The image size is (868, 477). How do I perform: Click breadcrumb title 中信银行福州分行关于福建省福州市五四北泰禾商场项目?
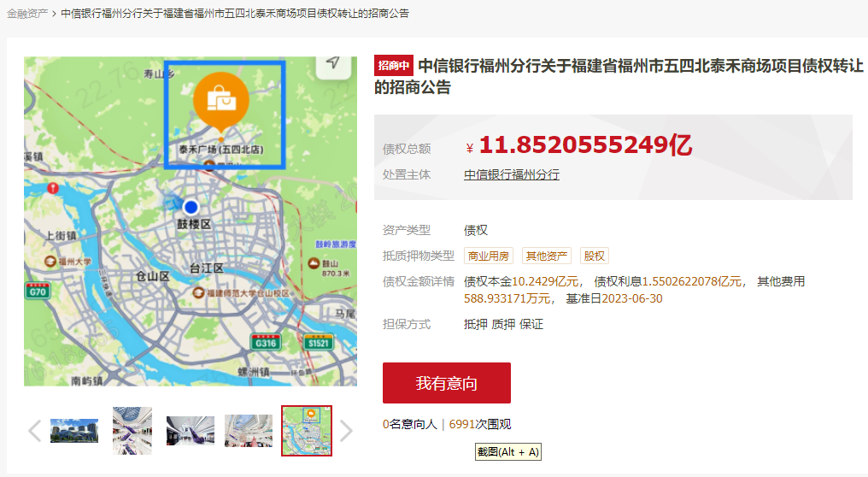235,14
